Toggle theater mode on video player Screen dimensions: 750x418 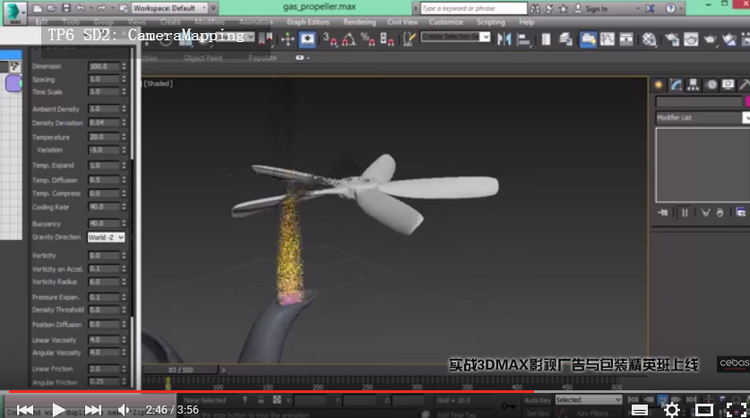point(704,410)
